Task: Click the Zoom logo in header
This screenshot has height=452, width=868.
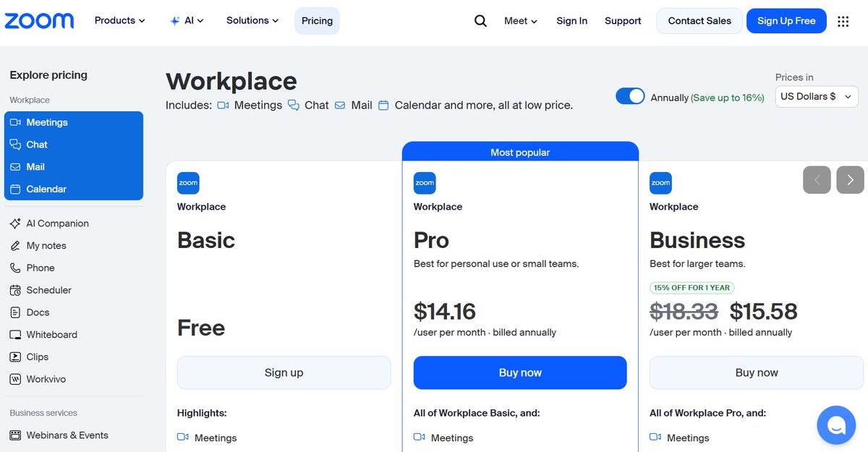Action: pyautogui.click(x=39, y=21)
